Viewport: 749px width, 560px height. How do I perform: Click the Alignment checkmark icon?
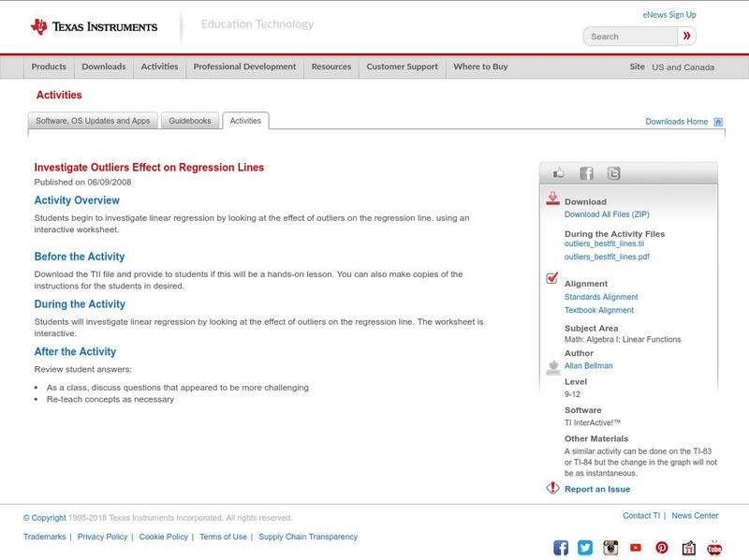551,277
